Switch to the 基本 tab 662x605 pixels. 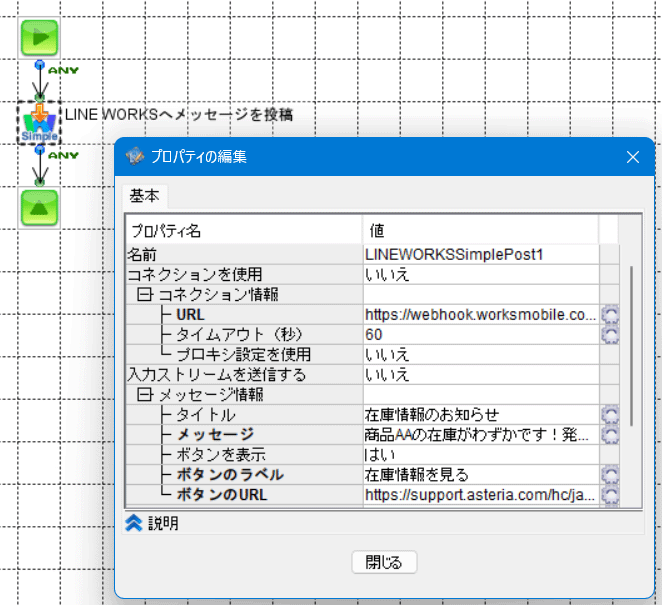tap(145, 196)
